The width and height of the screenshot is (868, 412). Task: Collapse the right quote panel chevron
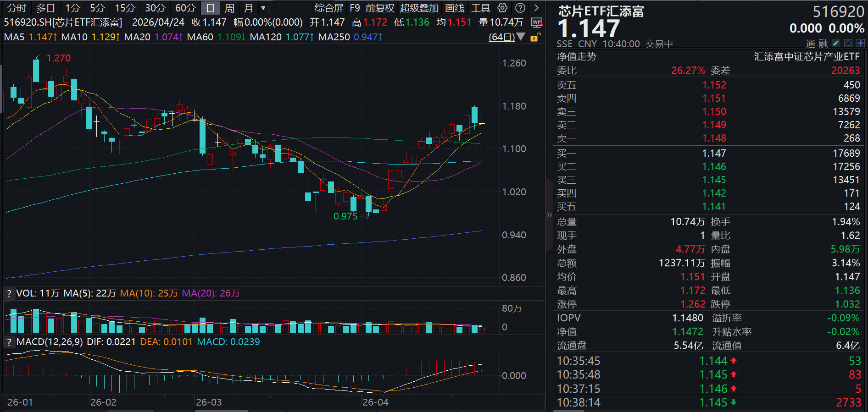pos(549,214)
